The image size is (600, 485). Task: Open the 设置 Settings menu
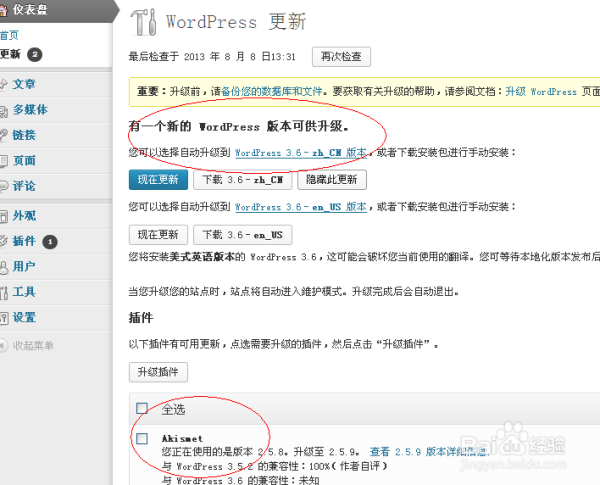pos(24,317)
